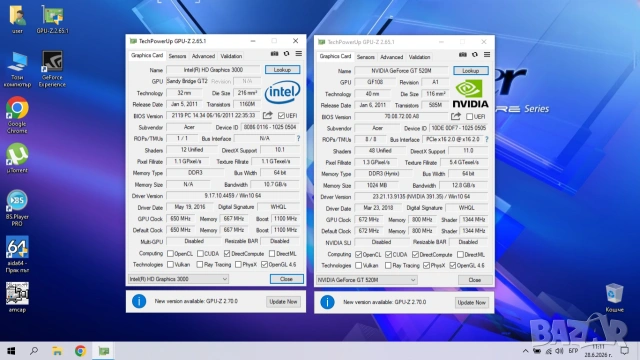Click the Intel logo in GPU-Z window

[x=282, y=92]
